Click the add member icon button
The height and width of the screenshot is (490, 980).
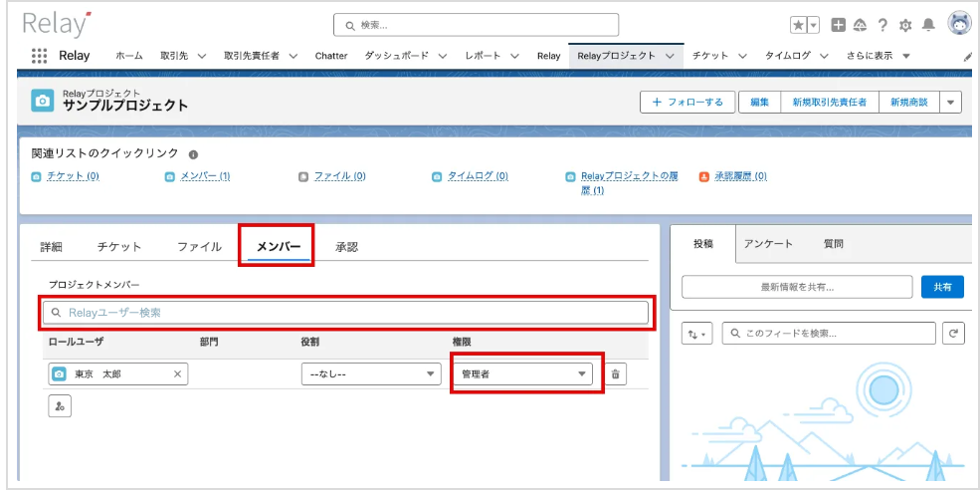60,406
